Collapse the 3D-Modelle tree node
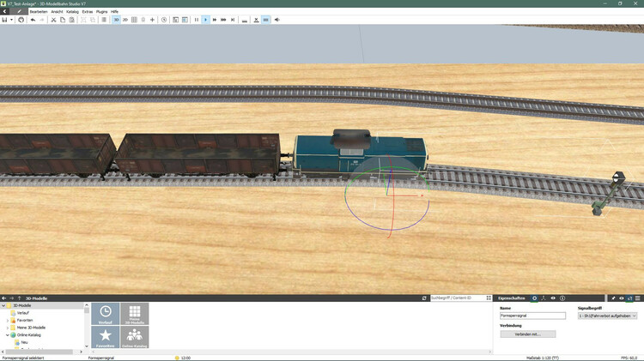The height and width of the screenshot is (361, 644). [3, 305]
